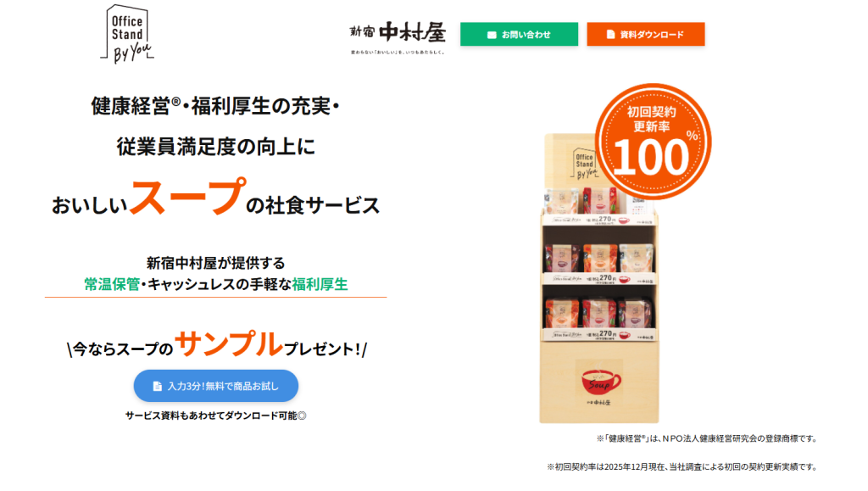
Task: Click the green 福利厚生 text under headline
Action: [320, 285]
